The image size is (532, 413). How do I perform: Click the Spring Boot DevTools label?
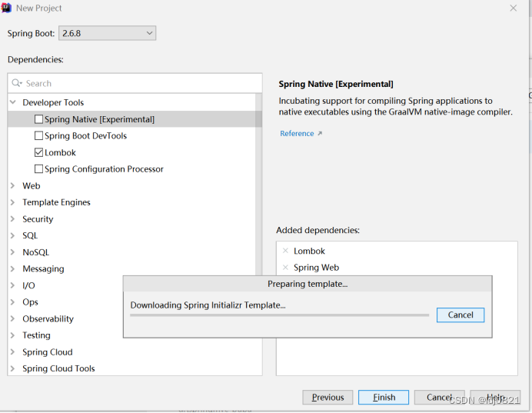point(85,135)
